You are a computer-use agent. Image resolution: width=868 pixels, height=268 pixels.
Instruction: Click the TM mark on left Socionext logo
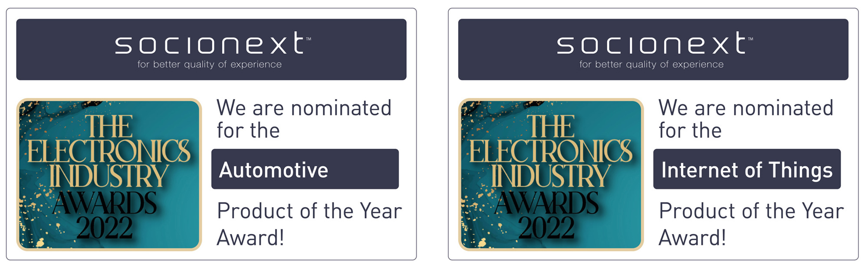[309, 39]
